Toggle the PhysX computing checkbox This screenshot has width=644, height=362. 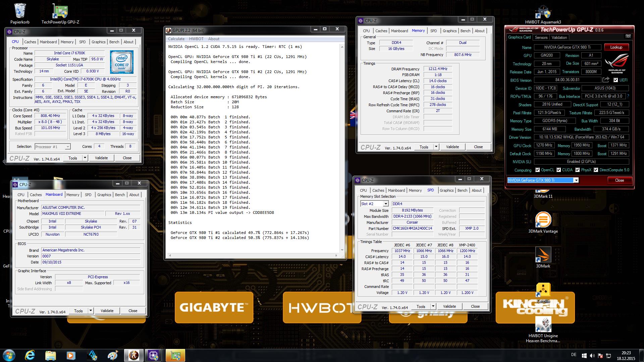[578, 170]
